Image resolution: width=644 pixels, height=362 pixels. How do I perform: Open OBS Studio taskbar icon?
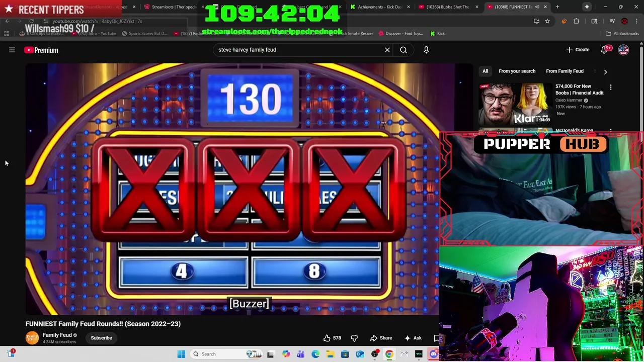(x=375, y=354)
